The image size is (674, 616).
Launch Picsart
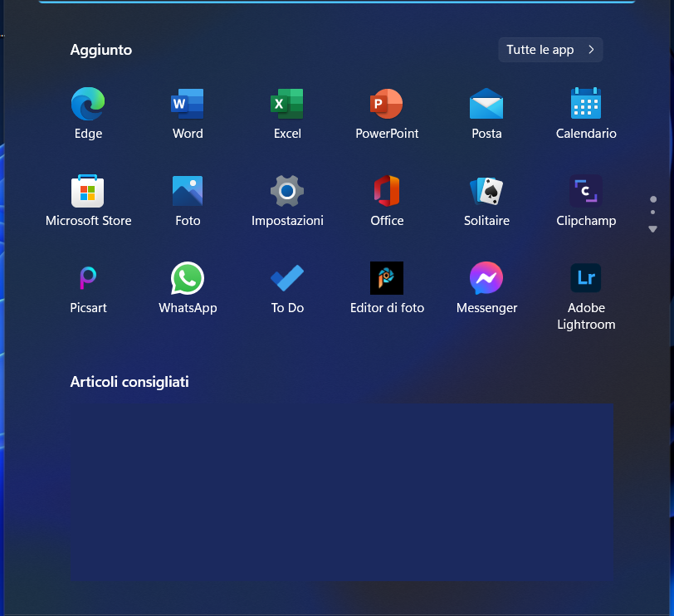click(88, 288)
